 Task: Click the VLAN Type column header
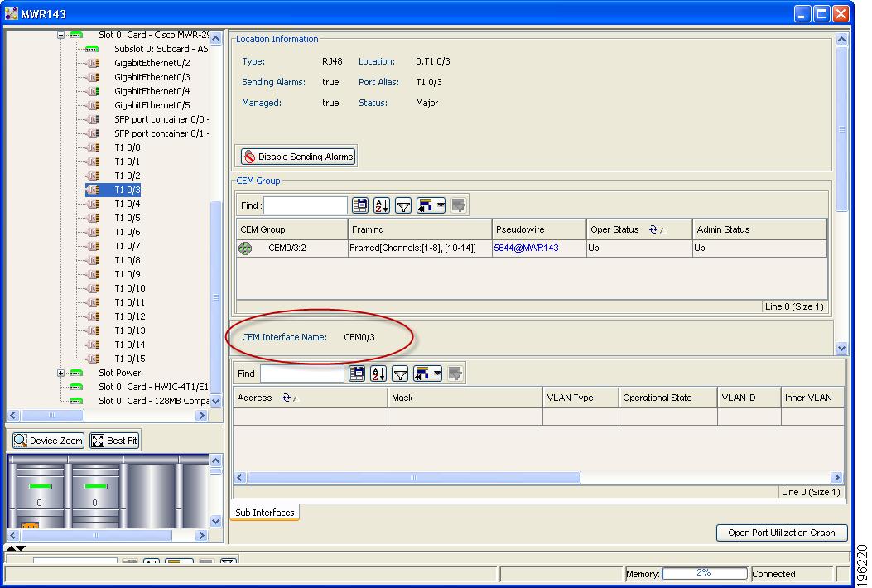[581, 398]
